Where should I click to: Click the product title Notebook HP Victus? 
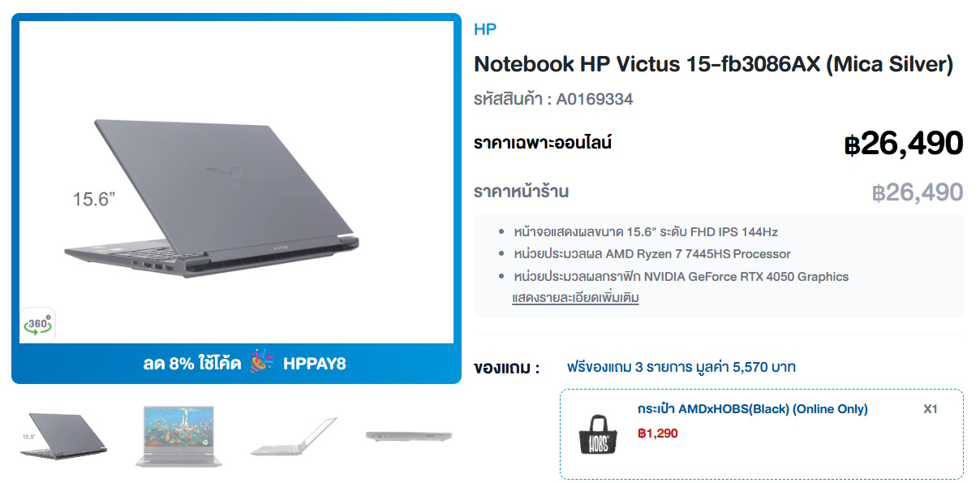pos(714,64)
